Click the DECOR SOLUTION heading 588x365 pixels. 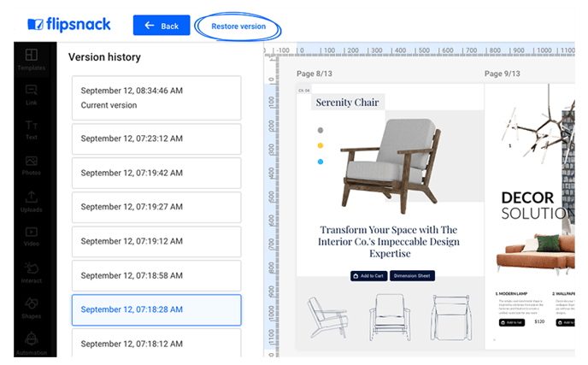coord(538,205)
